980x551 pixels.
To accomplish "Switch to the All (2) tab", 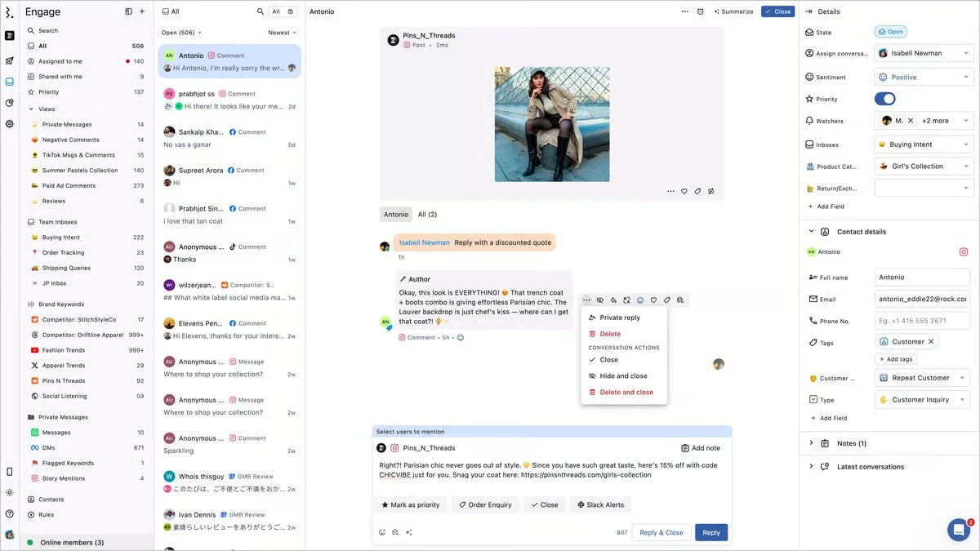I will click(427, 215).
